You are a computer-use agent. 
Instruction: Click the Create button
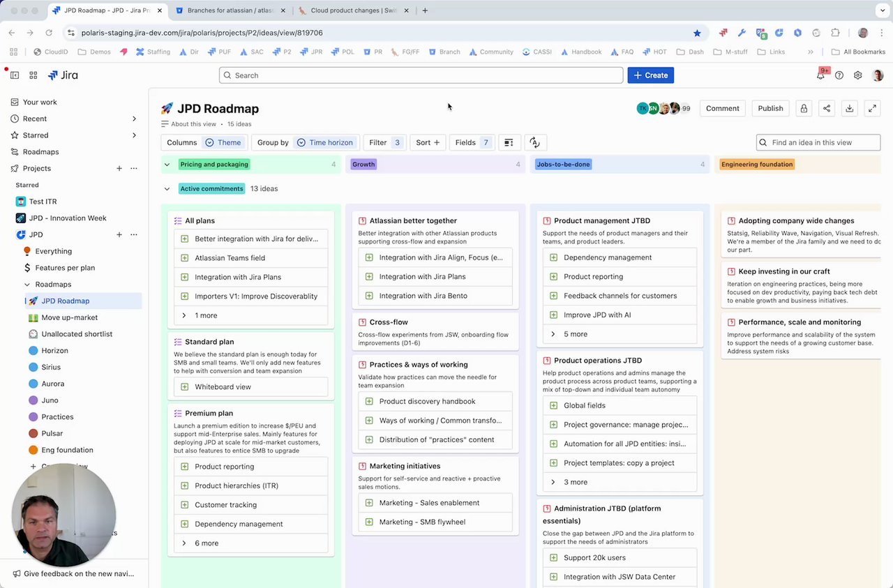[650, 75]
